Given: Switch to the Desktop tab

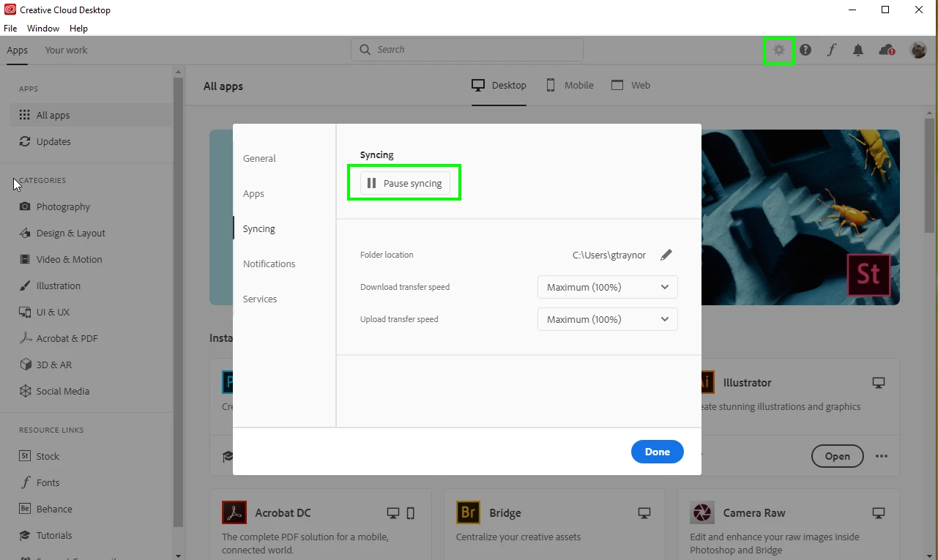Looking at the screenshot, I should (499, 86).
